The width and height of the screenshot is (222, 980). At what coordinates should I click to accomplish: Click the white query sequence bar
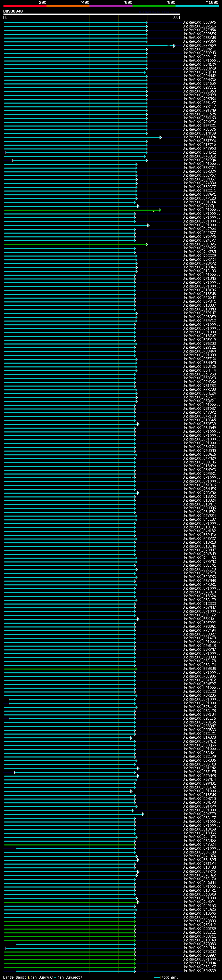tap(92, 15)
